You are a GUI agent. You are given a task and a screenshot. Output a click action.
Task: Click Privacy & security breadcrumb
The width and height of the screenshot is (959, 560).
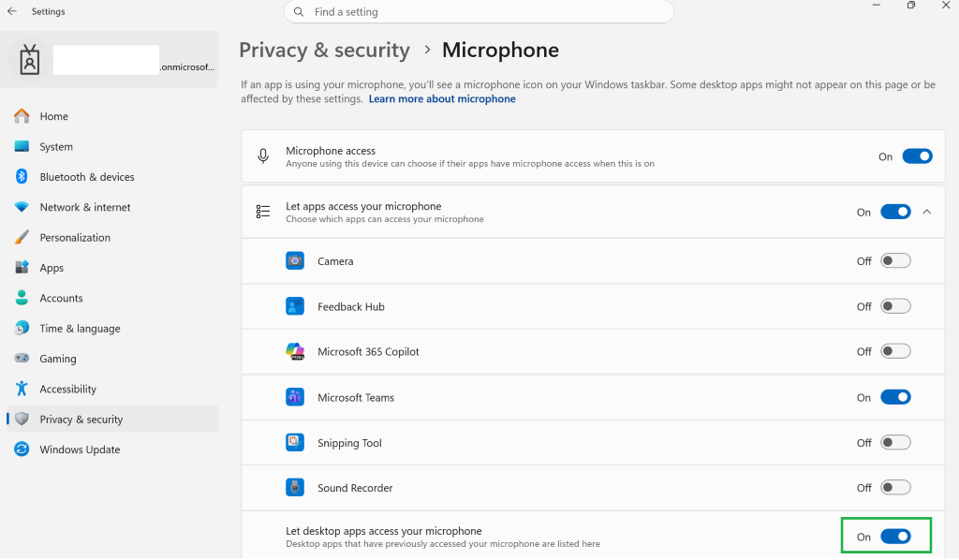(324, 51)
